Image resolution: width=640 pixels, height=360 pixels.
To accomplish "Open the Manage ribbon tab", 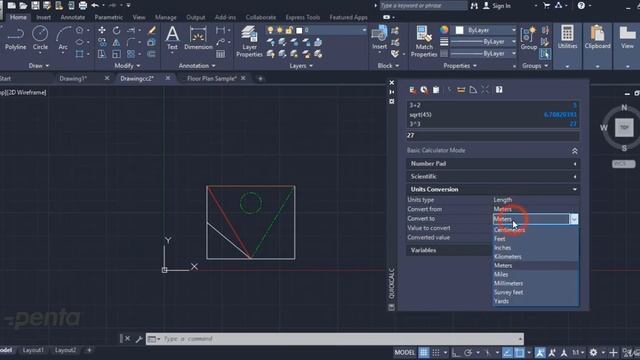I will [x=166, y=18].
